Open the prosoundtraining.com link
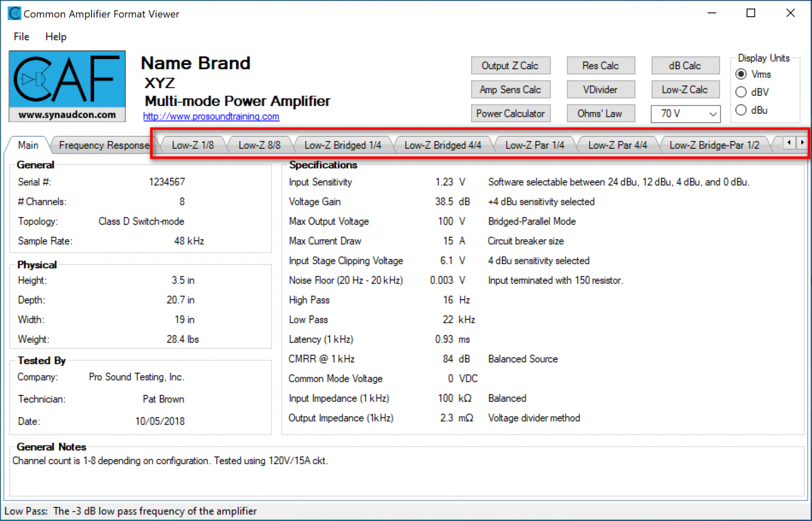The width and height of the screenshot is (812, 521). click(x=211, y=116)
